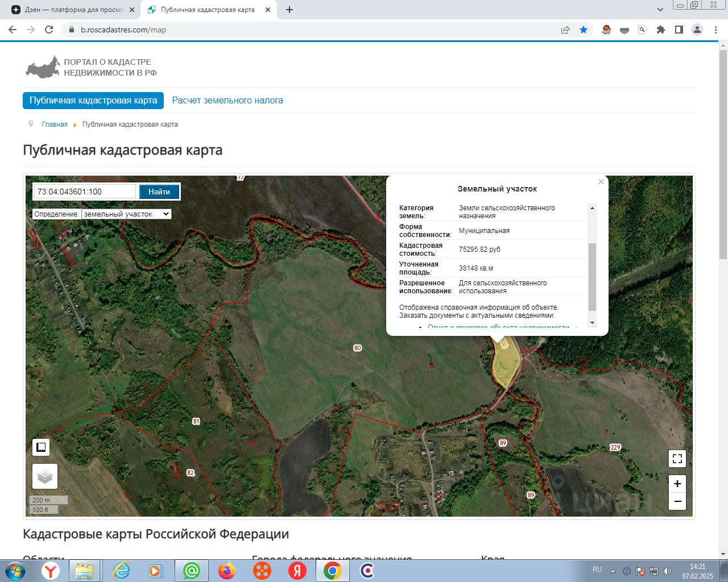Viewport: 728px width, 582px height.
Task: Click parcel label 81 on map
Action: (196, 422)
